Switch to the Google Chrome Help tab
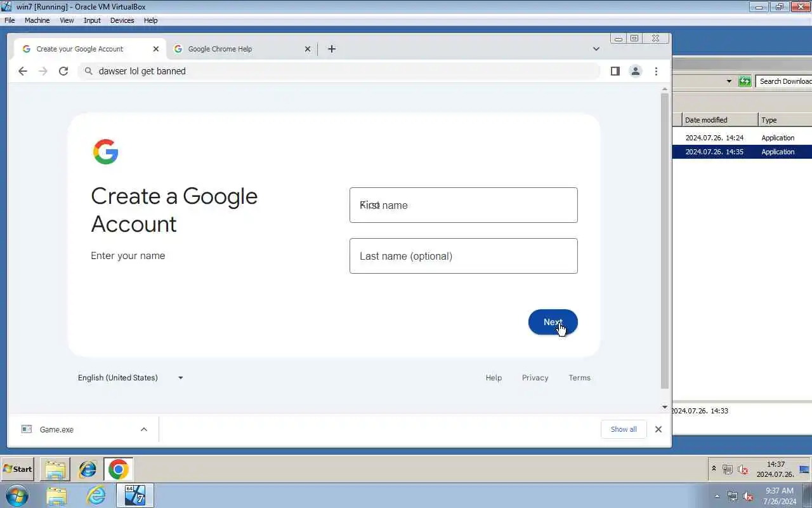This screenshot has height=508, width=812. tap(242, 49)
